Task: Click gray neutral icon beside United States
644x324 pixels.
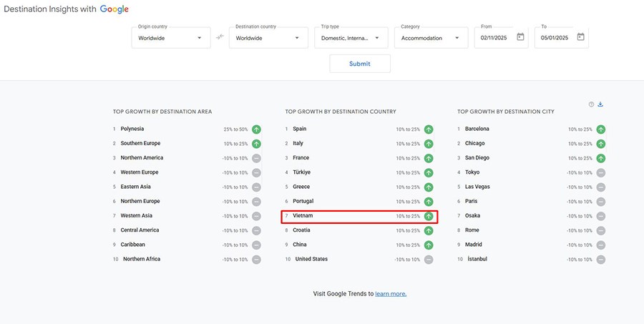Action: tap(429, 259)
